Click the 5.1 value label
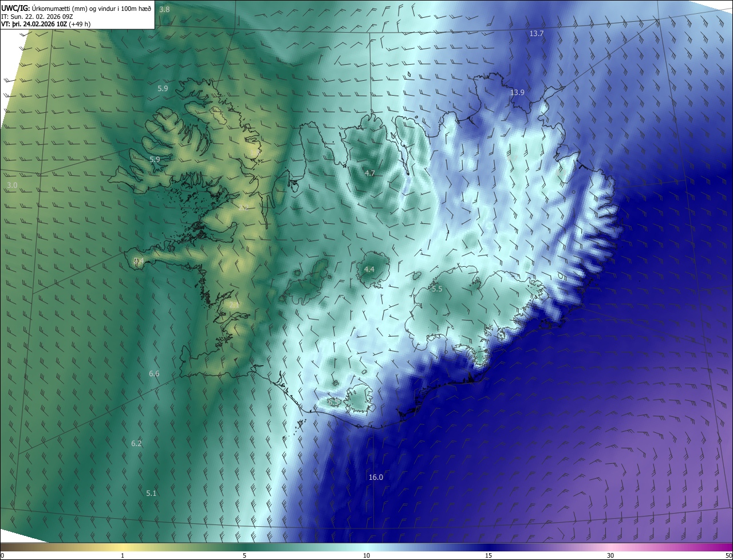 tap(151, 493)
